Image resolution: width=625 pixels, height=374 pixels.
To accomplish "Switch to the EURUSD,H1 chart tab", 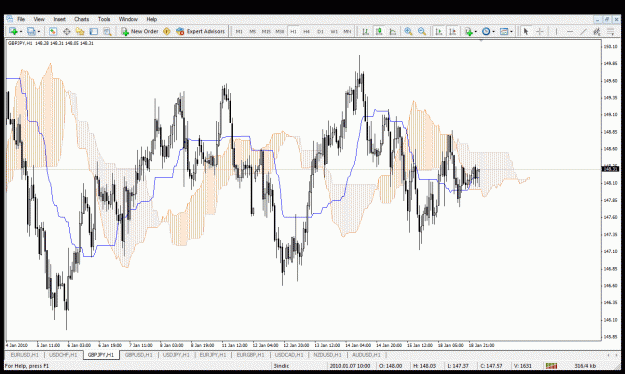I will click(x=24, y=355).
